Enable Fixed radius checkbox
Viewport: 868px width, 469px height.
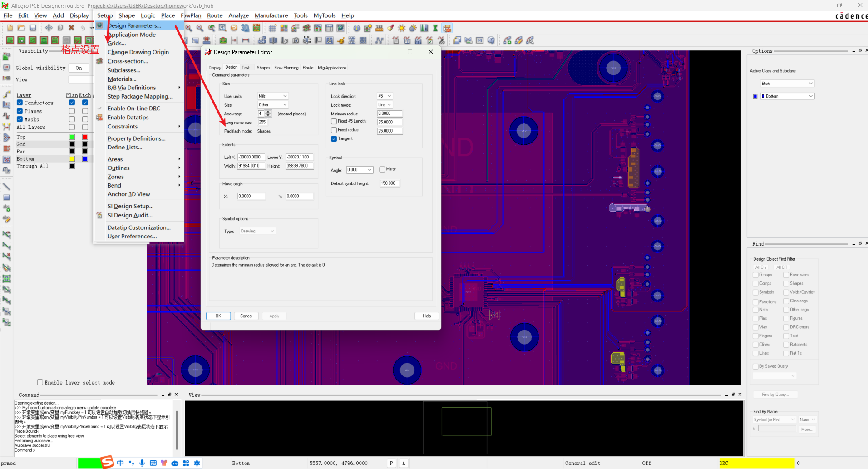[334, 130]
